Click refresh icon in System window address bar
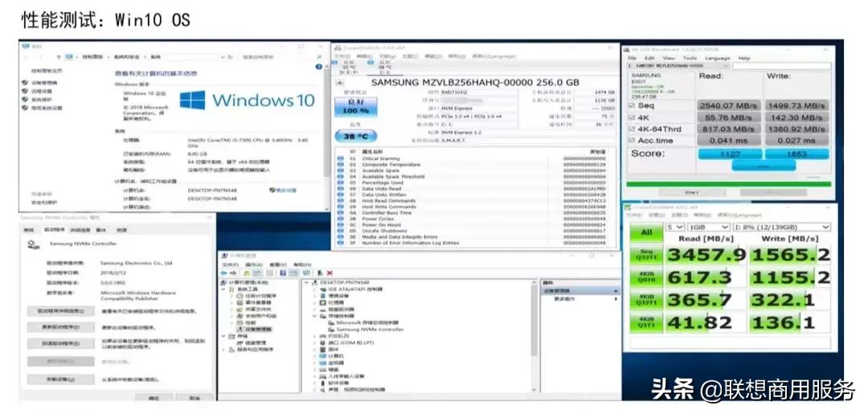The image size is (868, 414). click(231, 56)
